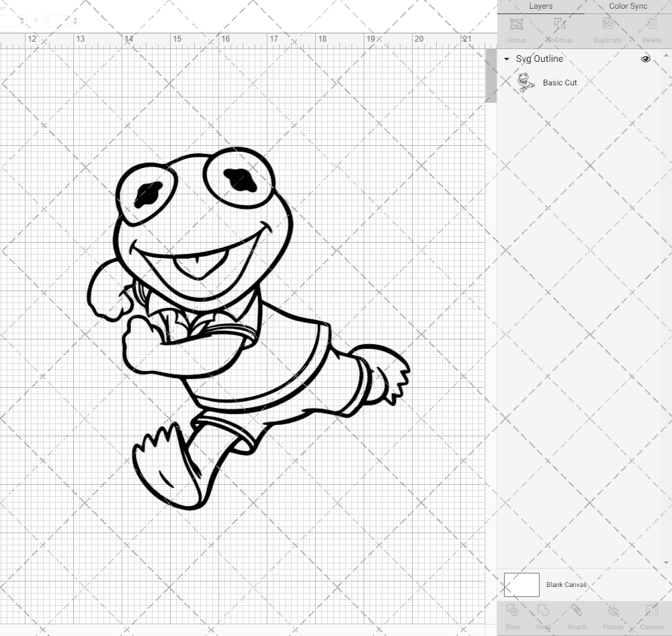Click the layers panel scroll down arrow
The height and width of the screenshot is (636, 672).
coord(665,563)
